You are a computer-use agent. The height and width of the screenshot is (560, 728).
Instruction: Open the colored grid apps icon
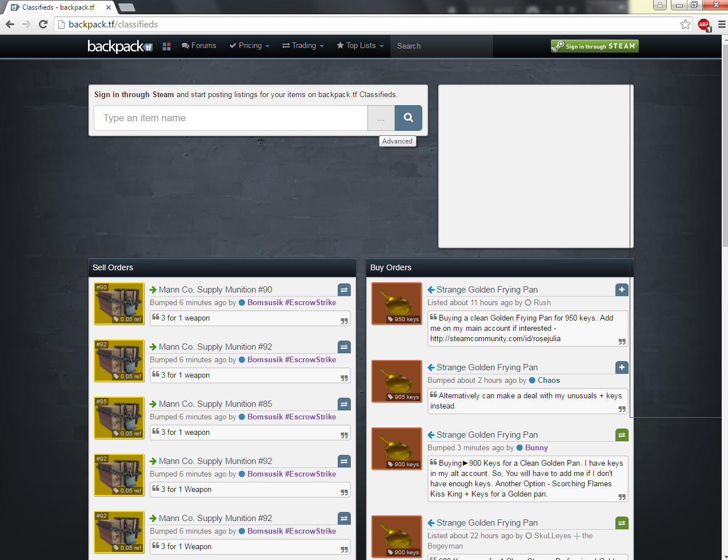point(167,46)
